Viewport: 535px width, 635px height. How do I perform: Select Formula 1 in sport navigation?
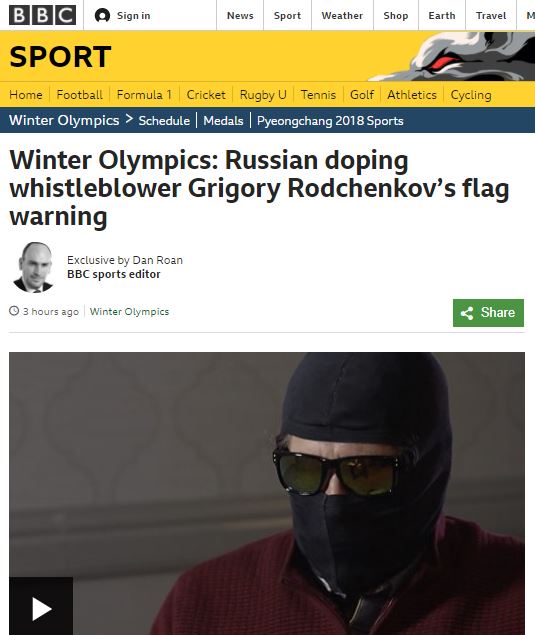pyautogui.click(x=144, y=95)
